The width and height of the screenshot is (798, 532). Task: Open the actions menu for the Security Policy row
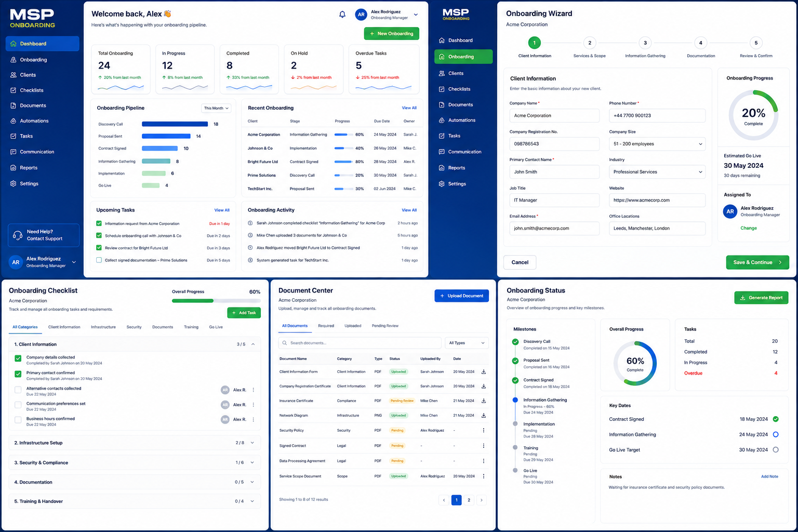click(x=484, y=430)
